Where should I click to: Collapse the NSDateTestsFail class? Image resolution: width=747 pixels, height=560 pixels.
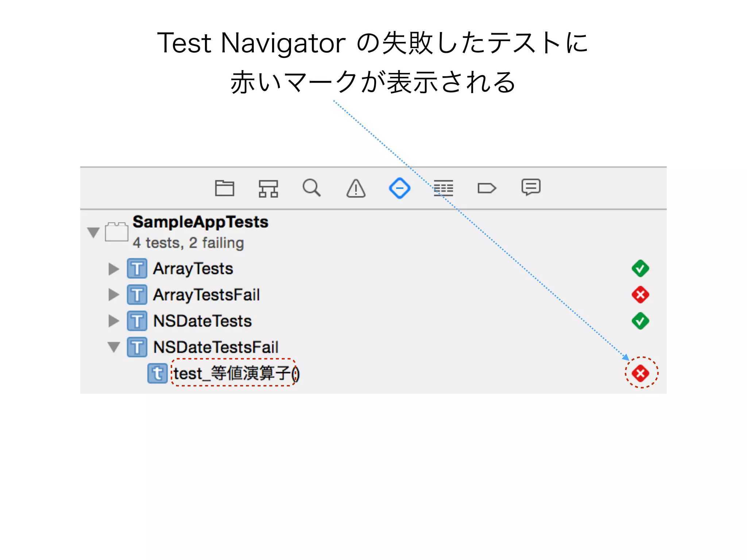click(113, 347)
